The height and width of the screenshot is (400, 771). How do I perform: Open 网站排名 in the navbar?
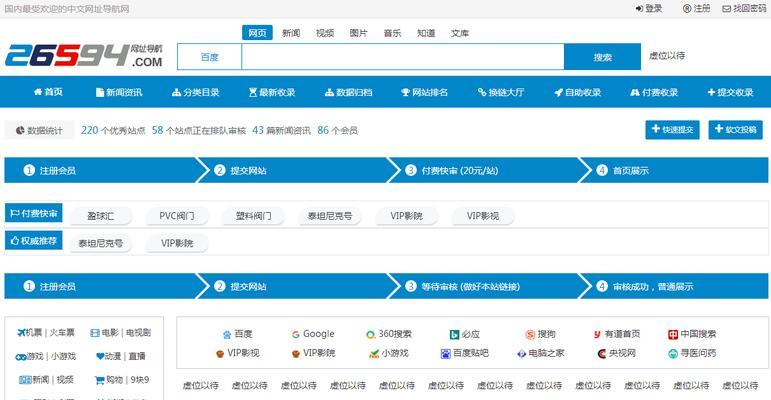425,92
